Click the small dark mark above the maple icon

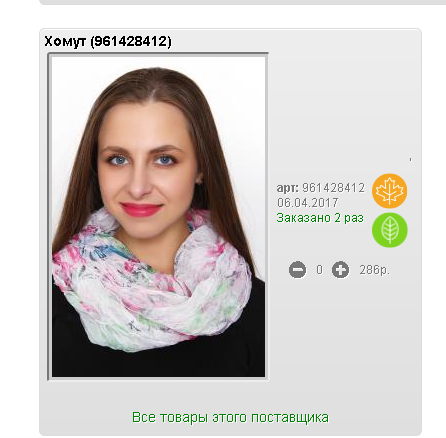(x=410, y=160)
